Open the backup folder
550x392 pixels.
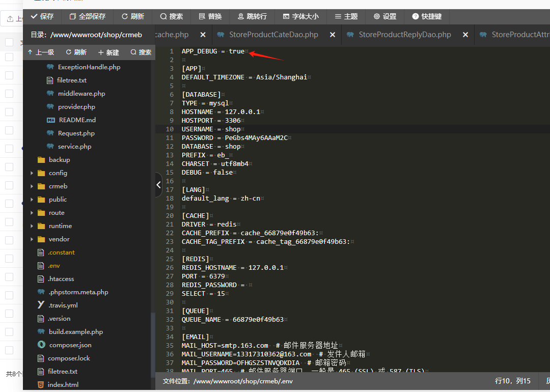click(59, 160)
